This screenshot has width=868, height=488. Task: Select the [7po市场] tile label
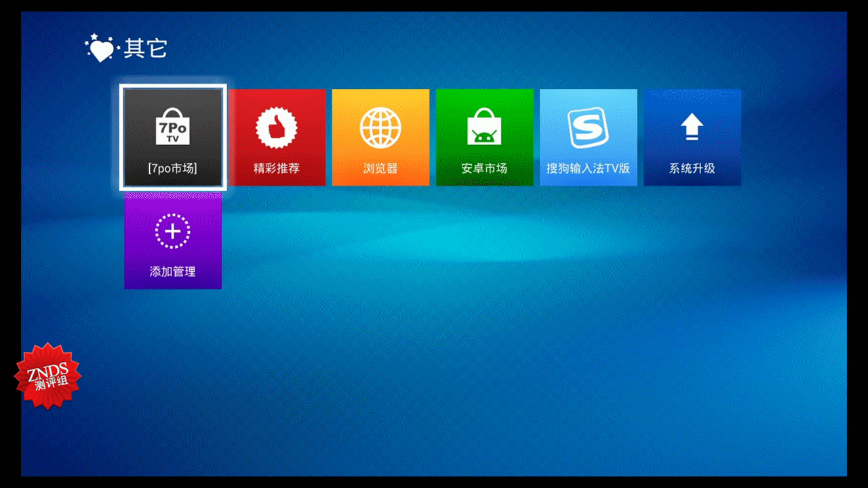point(172,168)
